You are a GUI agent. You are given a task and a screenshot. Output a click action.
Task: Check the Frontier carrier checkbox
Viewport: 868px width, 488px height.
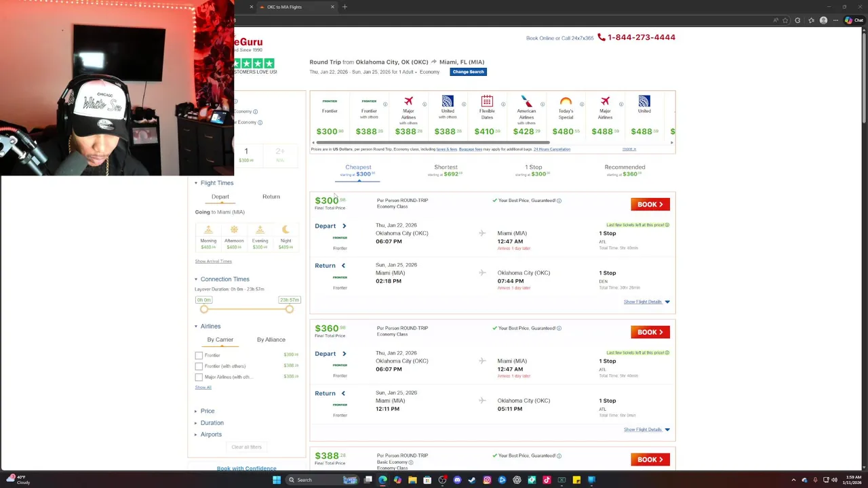pos(199,355)
